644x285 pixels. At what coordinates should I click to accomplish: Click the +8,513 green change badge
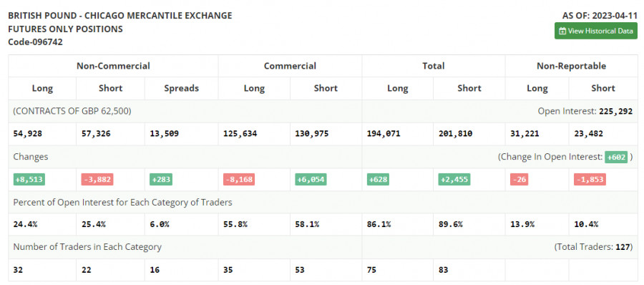tap(29, 180)
